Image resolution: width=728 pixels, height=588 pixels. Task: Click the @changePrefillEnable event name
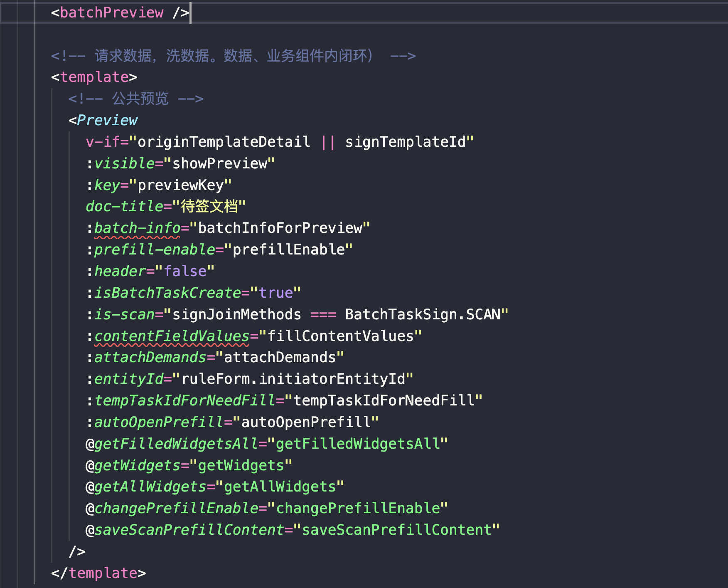pos(172,508)
